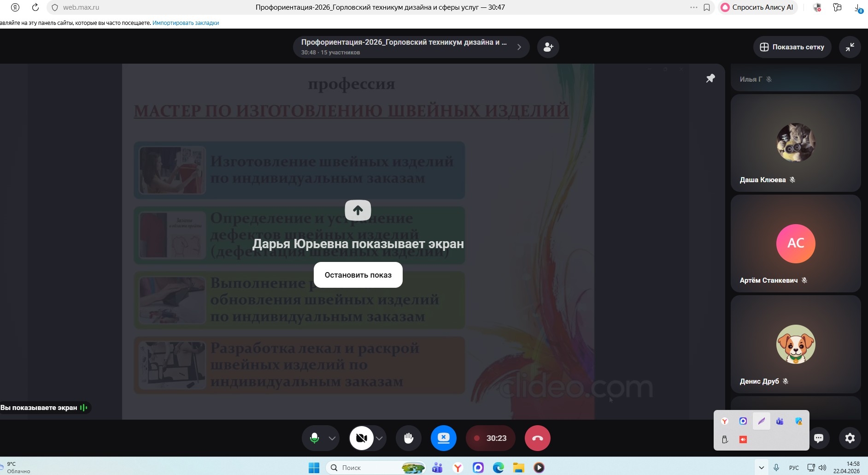
Task: Select Даша Клюева participant tile
Action: click(796, 143)
